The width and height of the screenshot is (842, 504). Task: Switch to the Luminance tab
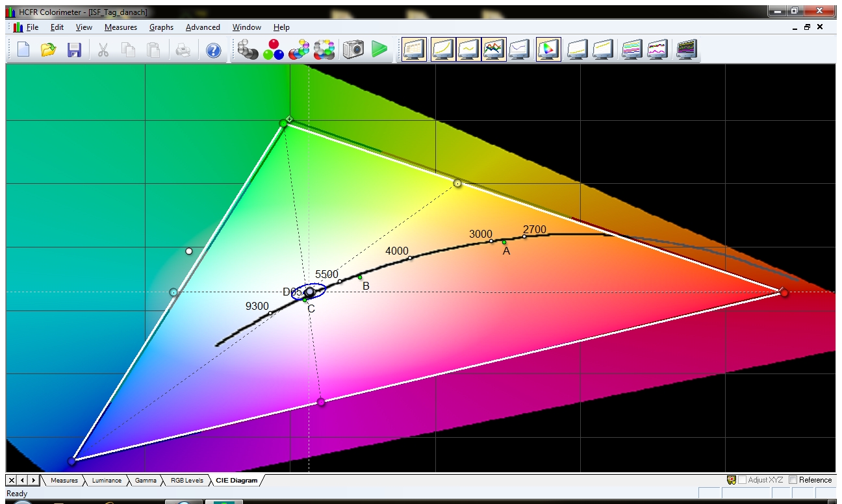click(107, 481)
